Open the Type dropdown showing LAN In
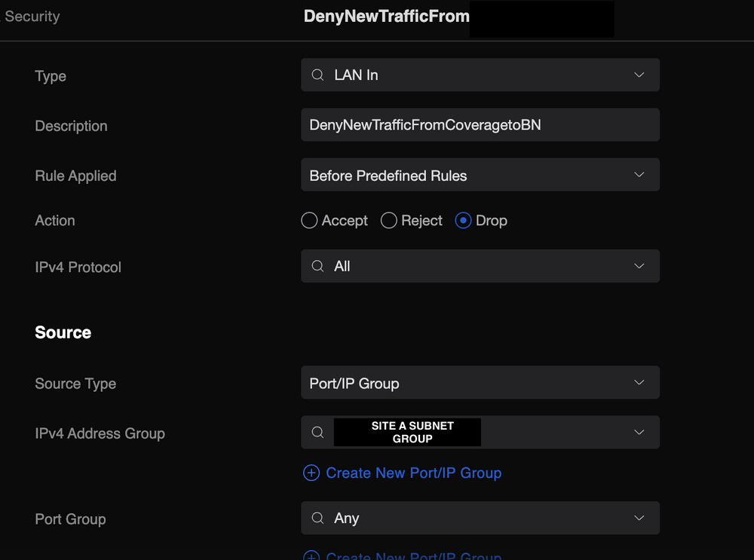754x560 pixels. click(x=480, y=75)
